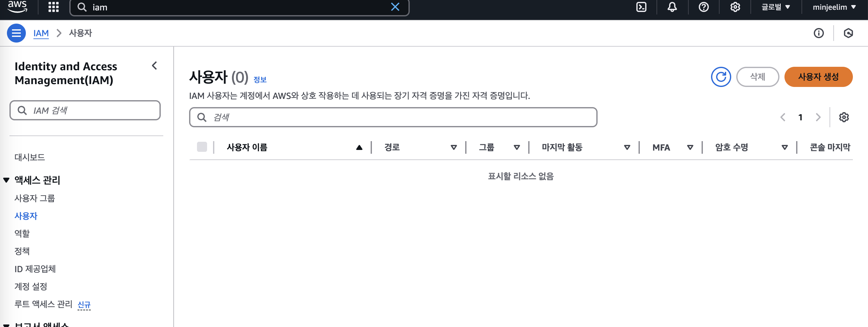The width and height of the screenshot is (868, 327).
Task: Click the 사용자 생성 button
Action: [818, 77]
